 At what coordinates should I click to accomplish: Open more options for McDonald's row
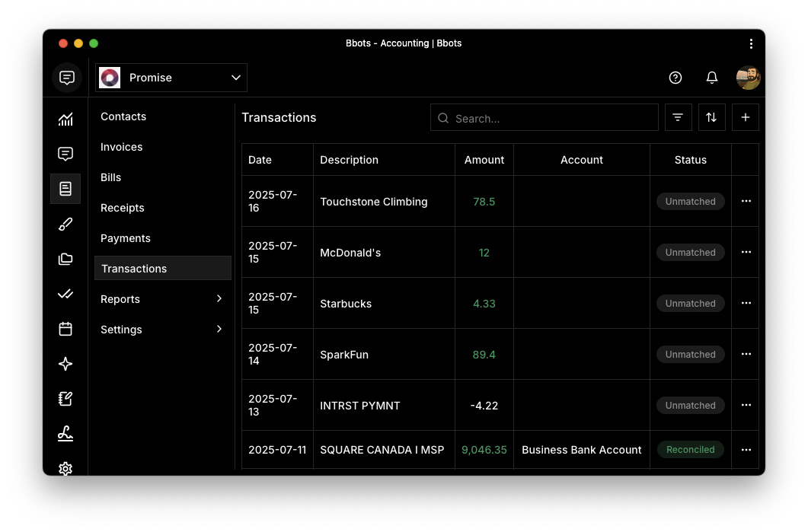tap(746, 253)
